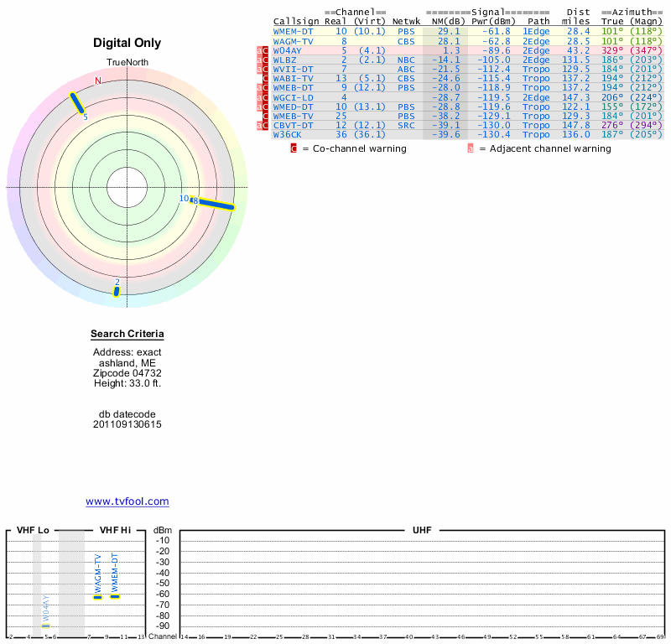This screenshot has height=644, width=671.
Task: Click the channel 2 marker on radar plot
Action: 117,291
